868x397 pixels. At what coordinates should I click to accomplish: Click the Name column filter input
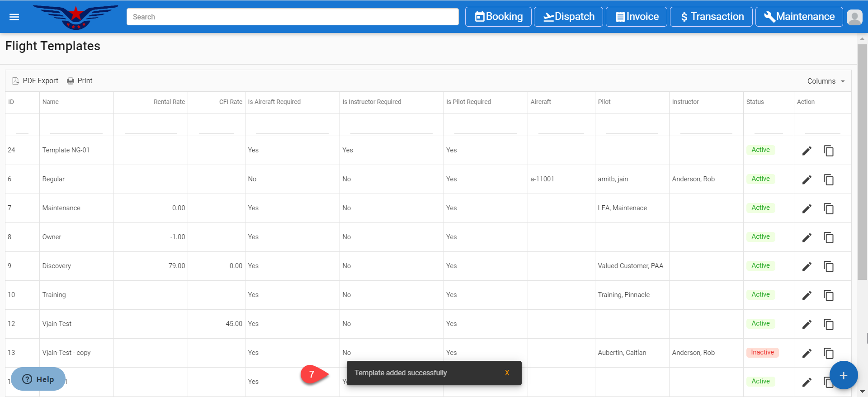coord(76,127)
